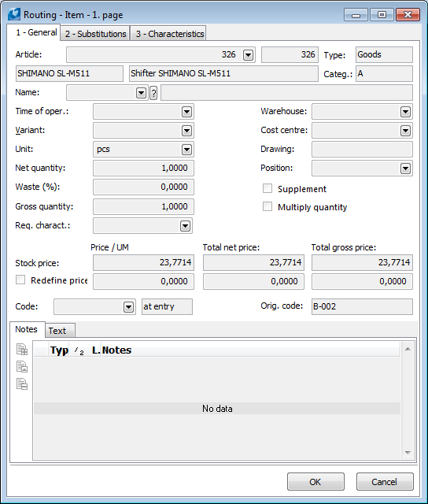Viewport: 428px width, 504px height.
Task: Minimize the Routing Item window
Action: [356, 15]
